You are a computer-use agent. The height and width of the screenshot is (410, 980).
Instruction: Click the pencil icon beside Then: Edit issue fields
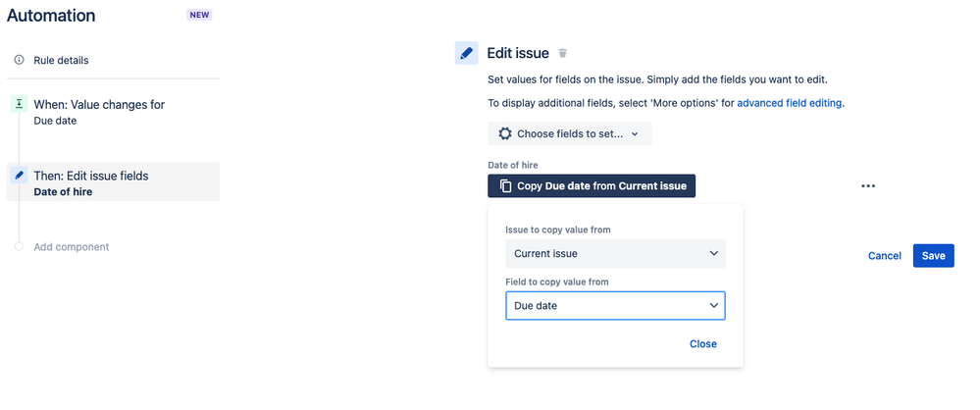19,176
